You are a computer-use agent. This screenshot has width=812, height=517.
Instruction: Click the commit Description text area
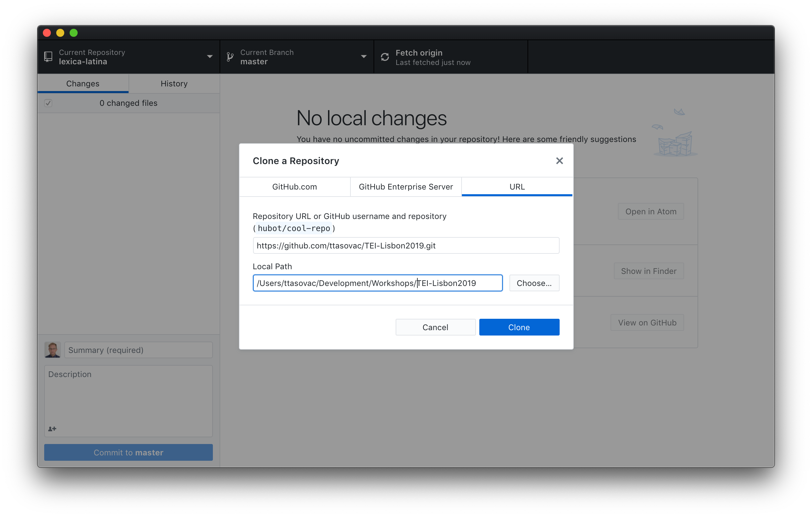click(129, 401)
